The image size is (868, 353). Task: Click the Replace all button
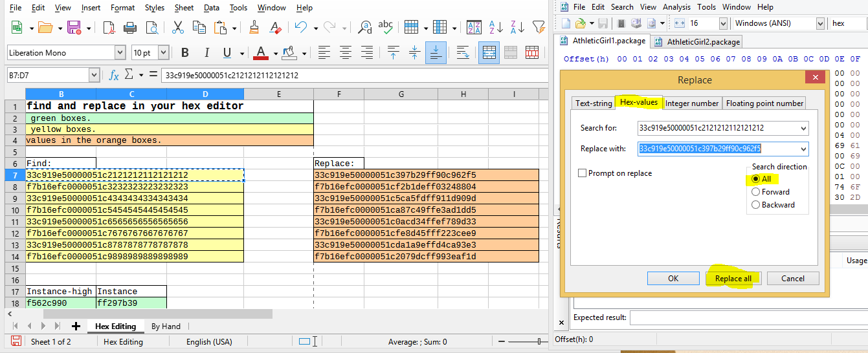(733, 279)
